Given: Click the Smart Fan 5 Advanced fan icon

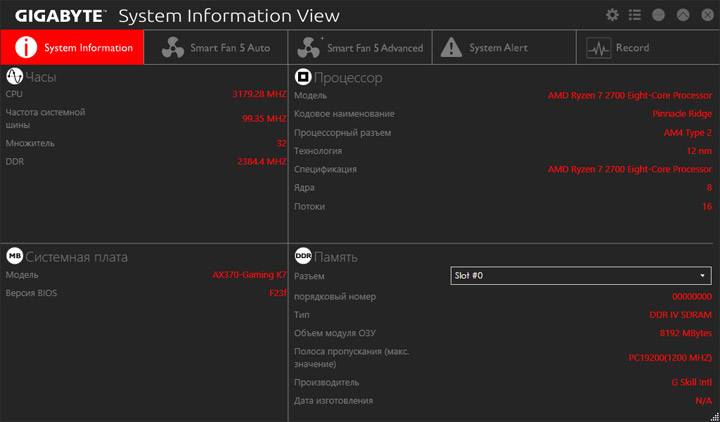Looking at the screenshot, I should (x=309, y=48).
